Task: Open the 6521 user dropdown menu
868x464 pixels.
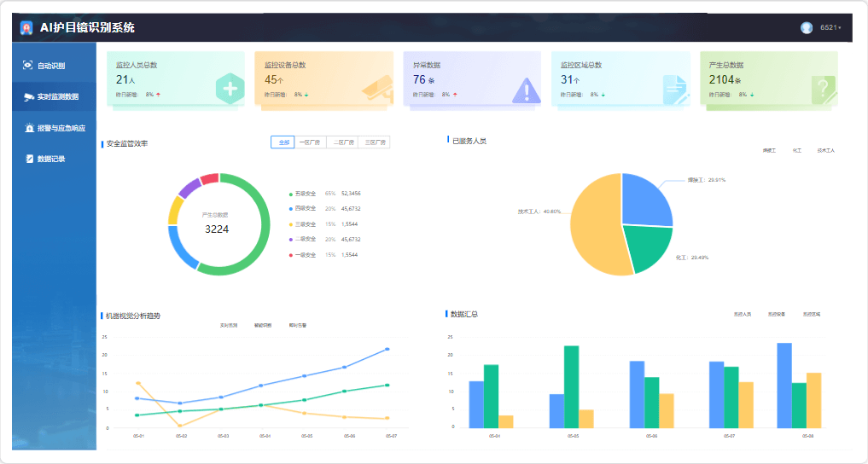Action: coord(830,27)
